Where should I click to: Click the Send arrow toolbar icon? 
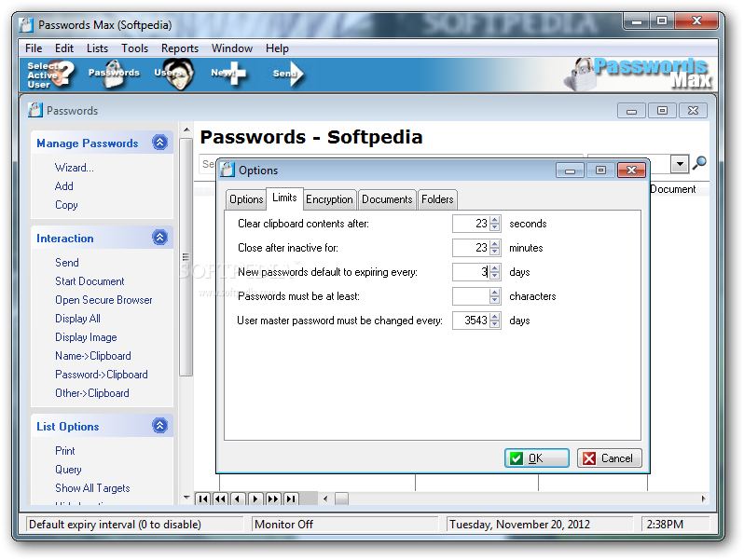[x=288, y=74]
